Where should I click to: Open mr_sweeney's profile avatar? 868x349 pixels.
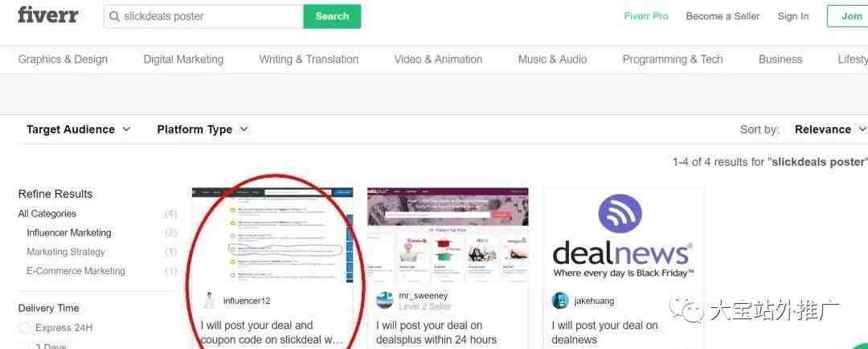pyautogui.click(x=385, y=300)
